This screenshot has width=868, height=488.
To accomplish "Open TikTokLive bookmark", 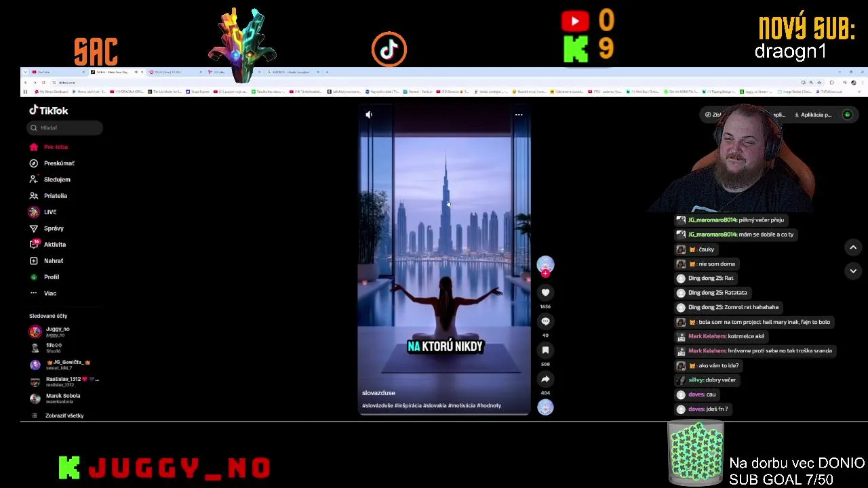I will coord(830,91).
